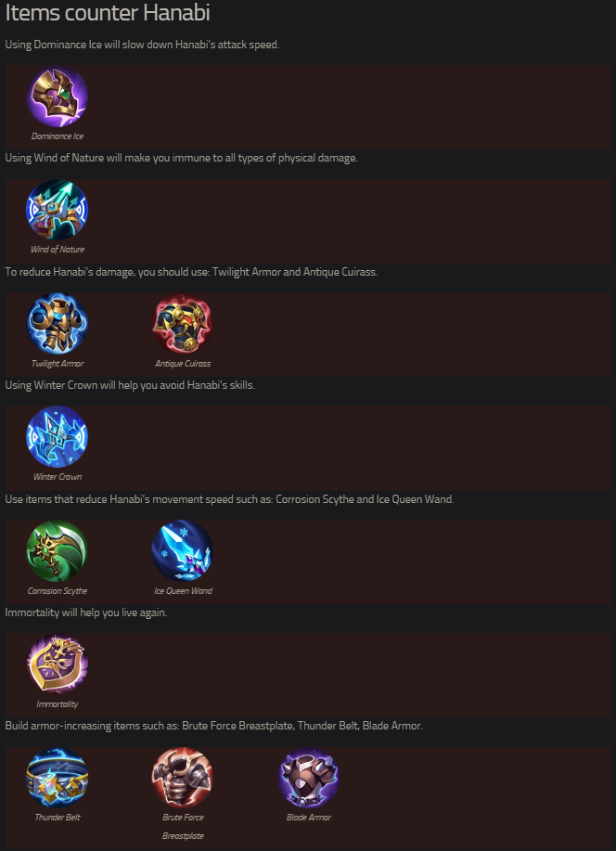
Task: Click the Immortality item icon
Action: [58, 665]
